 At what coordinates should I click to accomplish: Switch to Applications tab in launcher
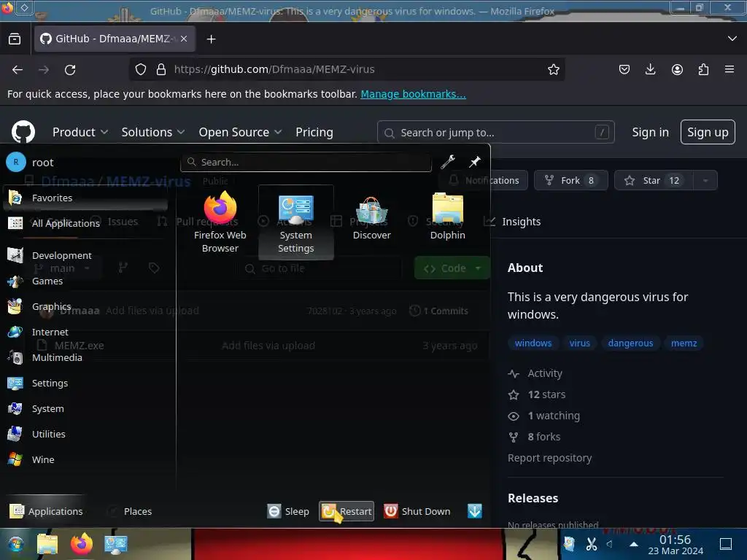click(x=46, y=511)
